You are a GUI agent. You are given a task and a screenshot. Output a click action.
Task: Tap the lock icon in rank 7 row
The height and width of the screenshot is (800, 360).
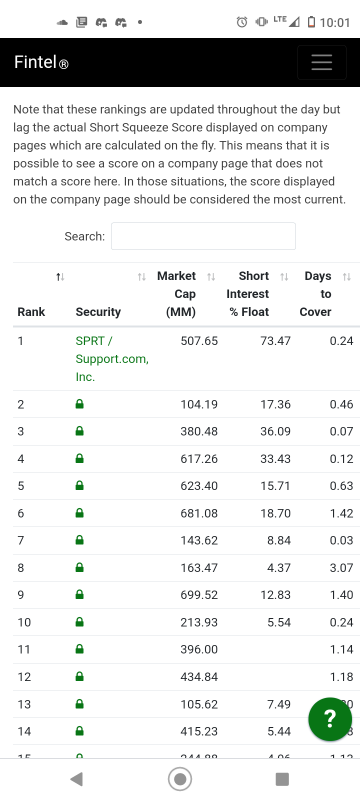pyautogui.click(x=80, y=540)
